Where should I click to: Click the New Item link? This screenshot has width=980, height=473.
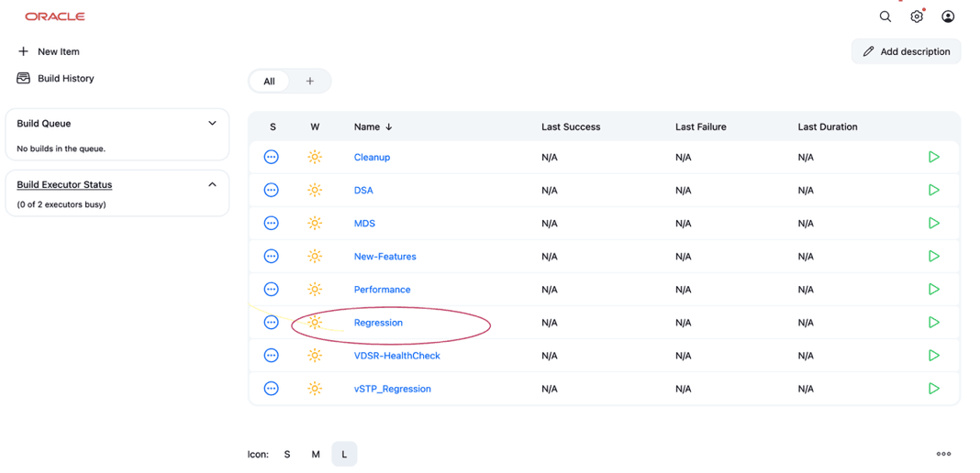click(x=59, y=51)
